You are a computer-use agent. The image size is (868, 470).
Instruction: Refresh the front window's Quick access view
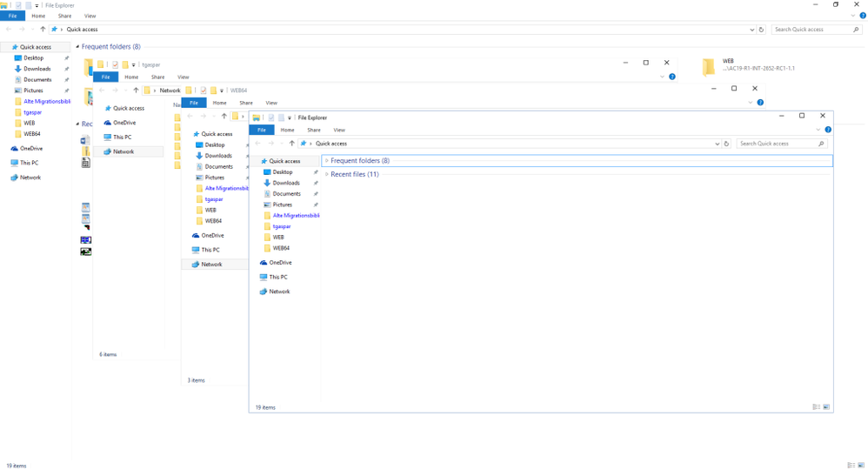[x=726, y=144]
